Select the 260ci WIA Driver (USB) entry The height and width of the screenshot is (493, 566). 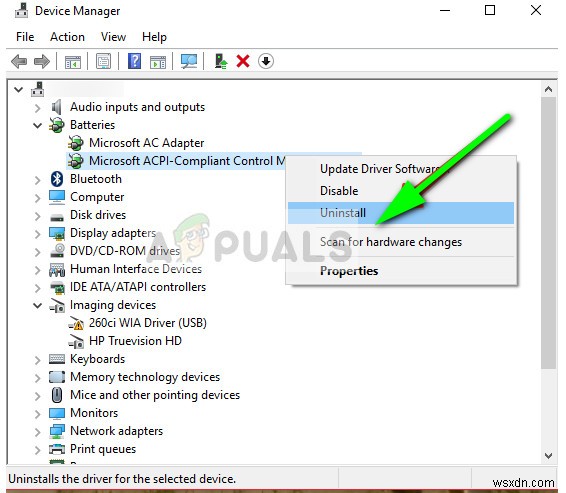pos(148,323)
